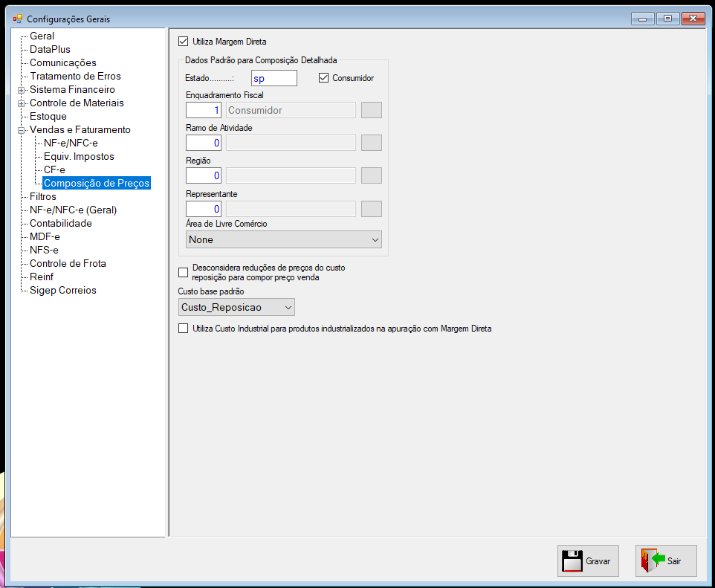Click the Região description field
Screen dimensions: 715x588
(x=291, y=175)
